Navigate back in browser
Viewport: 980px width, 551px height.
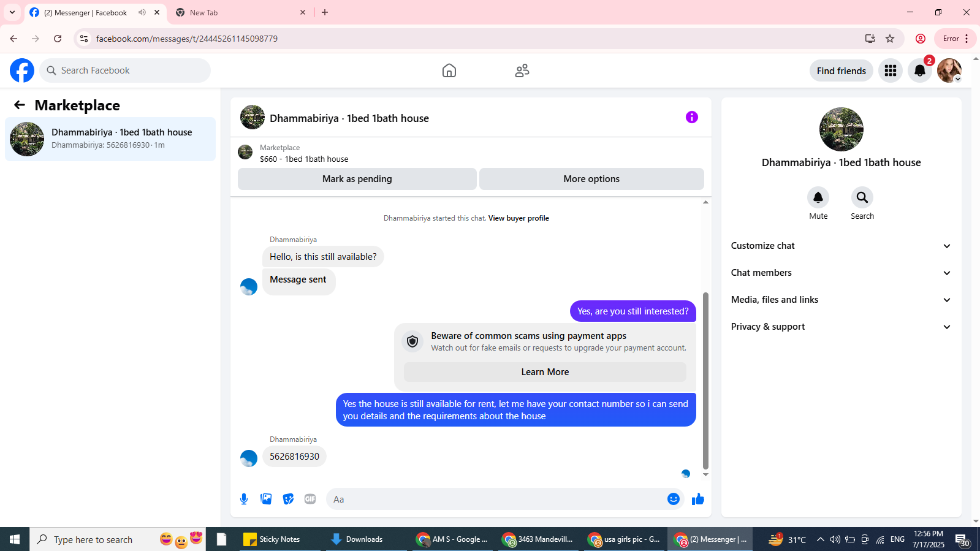click(13, 39)
